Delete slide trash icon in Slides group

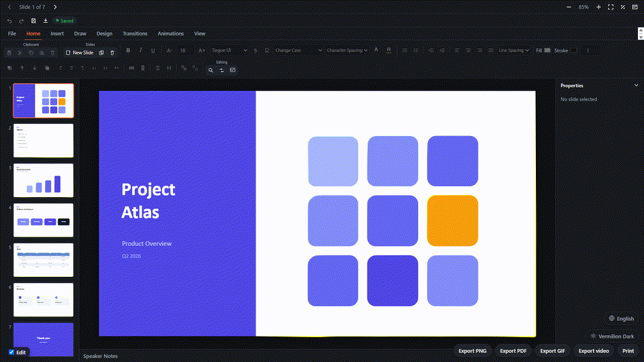pyautogui.click(x=112, y=52)
